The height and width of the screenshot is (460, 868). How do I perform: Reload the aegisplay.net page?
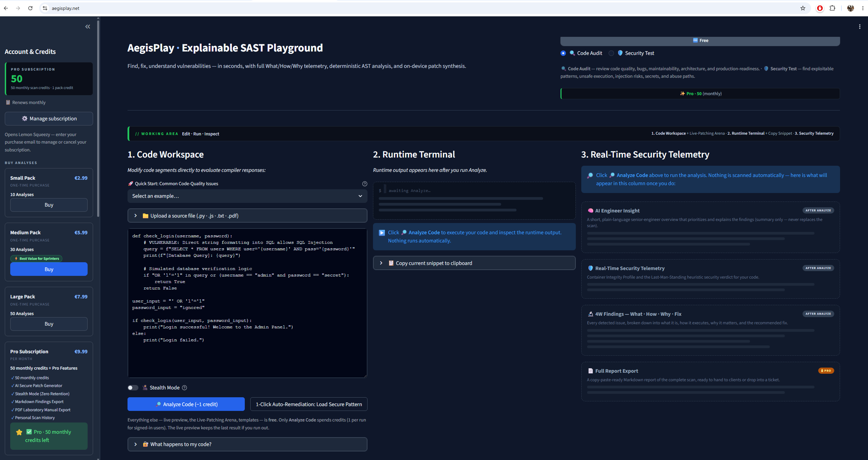click(30, 8)
